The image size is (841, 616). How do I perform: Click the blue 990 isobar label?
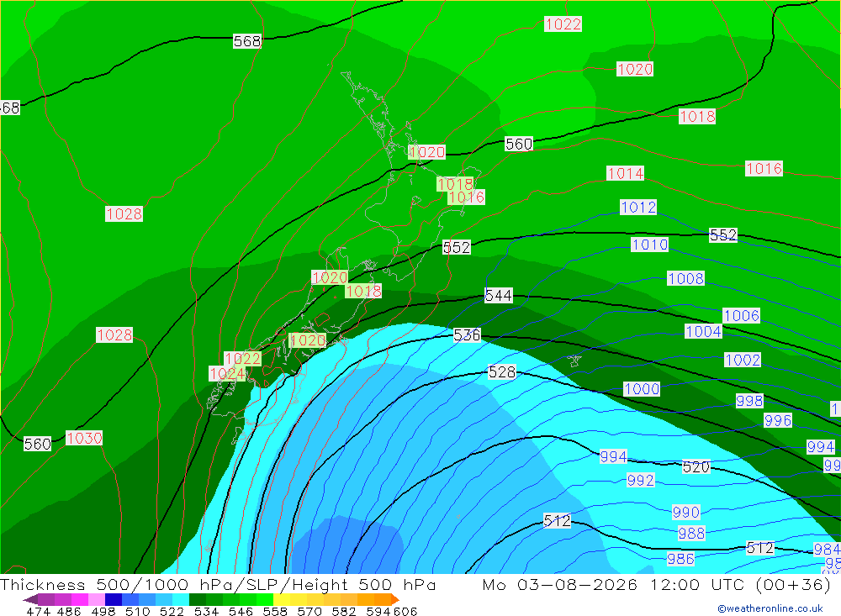686,512
